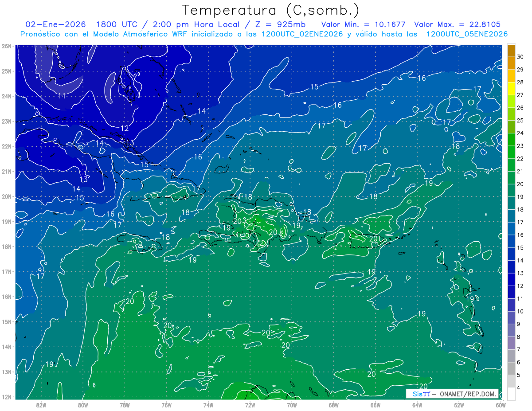This screenshot has height=411, width=532.
Task: Click "Valor Min. = 10.1677" text
Action: [364, 24]
